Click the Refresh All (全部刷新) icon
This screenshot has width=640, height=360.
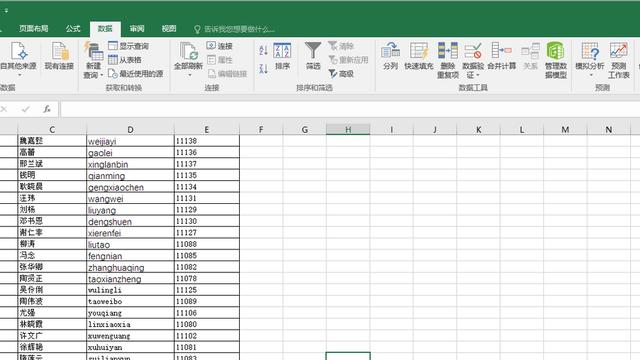(x=188, y=51)
